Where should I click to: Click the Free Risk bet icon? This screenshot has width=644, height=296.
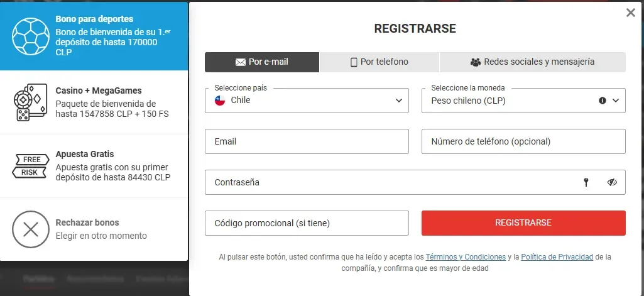(x=30, y=166)
